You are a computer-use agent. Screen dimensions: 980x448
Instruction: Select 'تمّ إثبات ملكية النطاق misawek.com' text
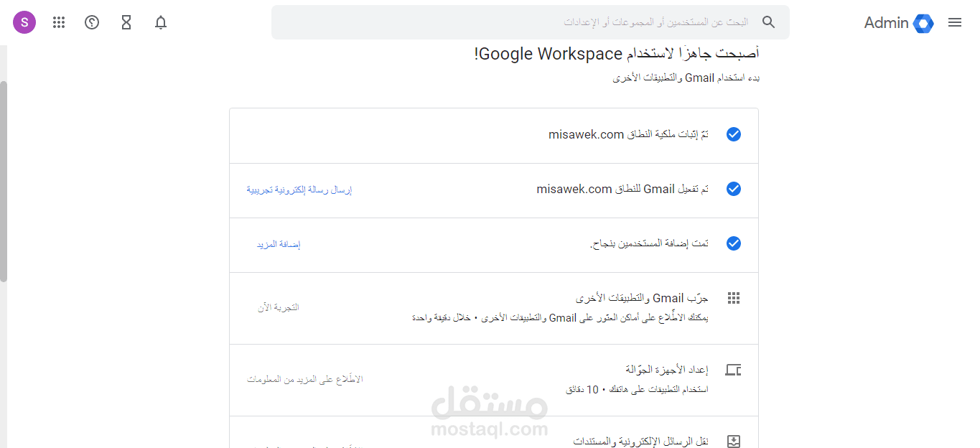628,134
